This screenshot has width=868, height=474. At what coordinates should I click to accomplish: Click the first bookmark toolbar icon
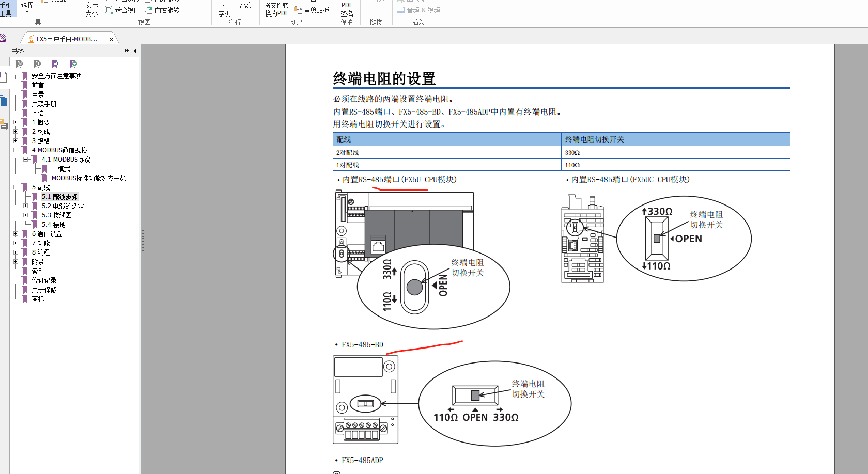click(x=19, y=64)
